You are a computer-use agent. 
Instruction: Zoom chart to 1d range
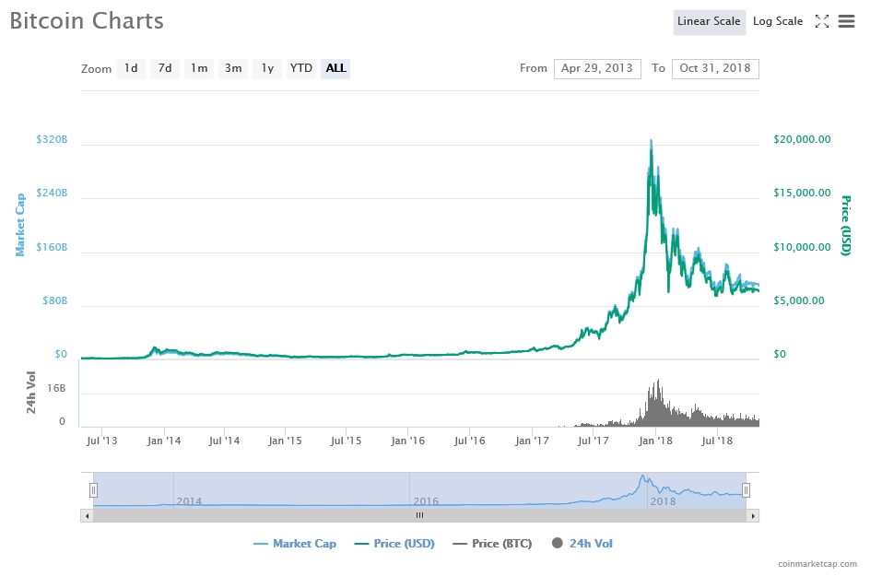131,68
